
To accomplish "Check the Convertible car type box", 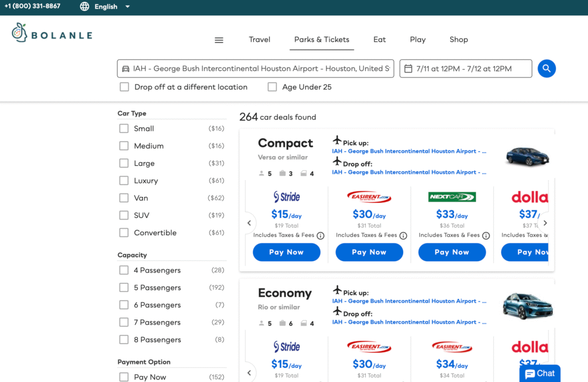I will coord(124,232).
